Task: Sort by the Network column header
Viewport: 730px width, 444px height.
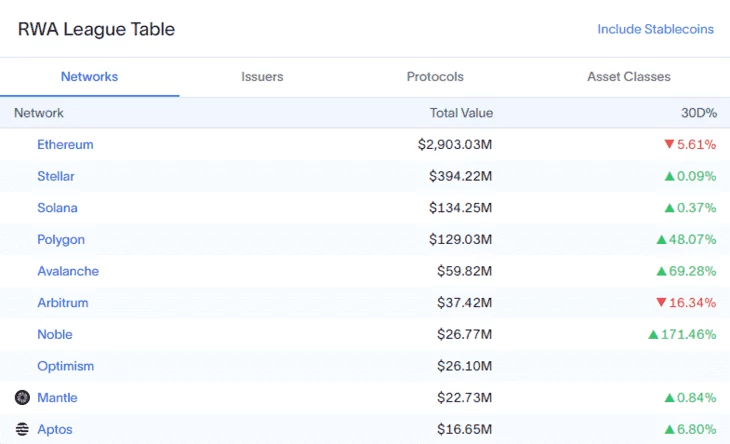Action: coord(39,113)
